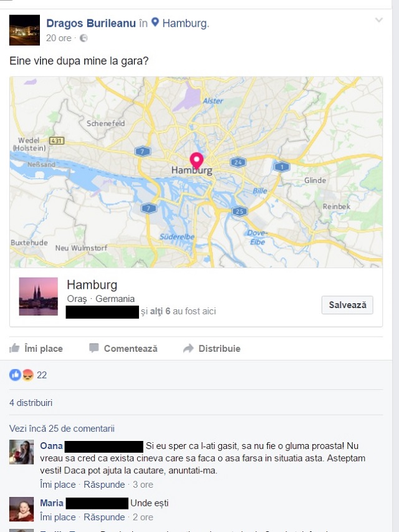The height and width of the screenshot is (532, 399).
Task: Open the Hamburg page title link
Action: pyautogui.click(x=92, y=284)
